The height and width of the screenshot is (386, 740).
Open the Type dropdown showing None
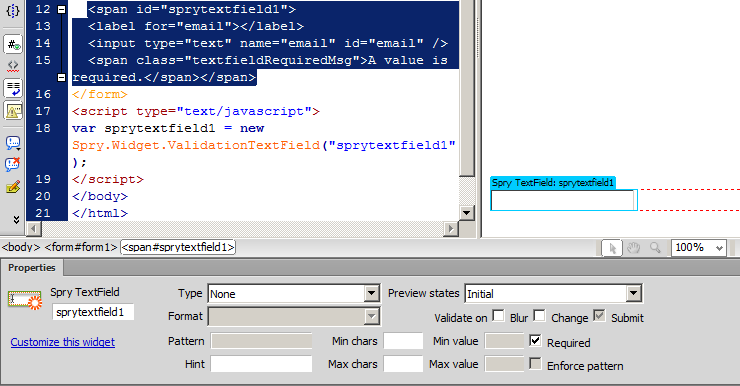click(x=294, y=294)
